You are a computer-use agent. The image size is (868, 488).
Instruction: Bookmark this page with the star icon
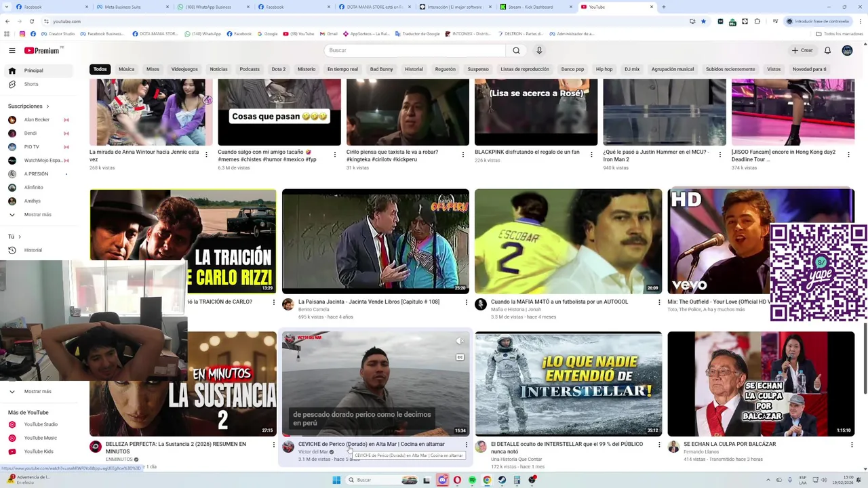pyautogui.click(x=703, y=21)
